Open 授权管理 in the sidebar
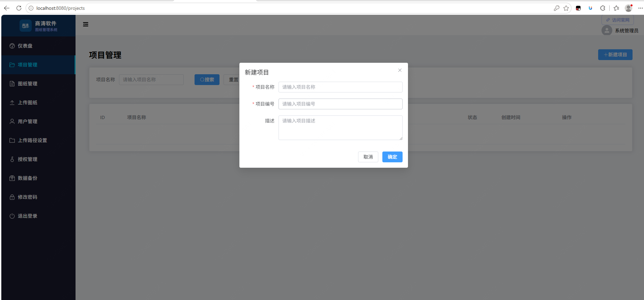The width and height of the screenshot is (644, 300). click(38, 159)
